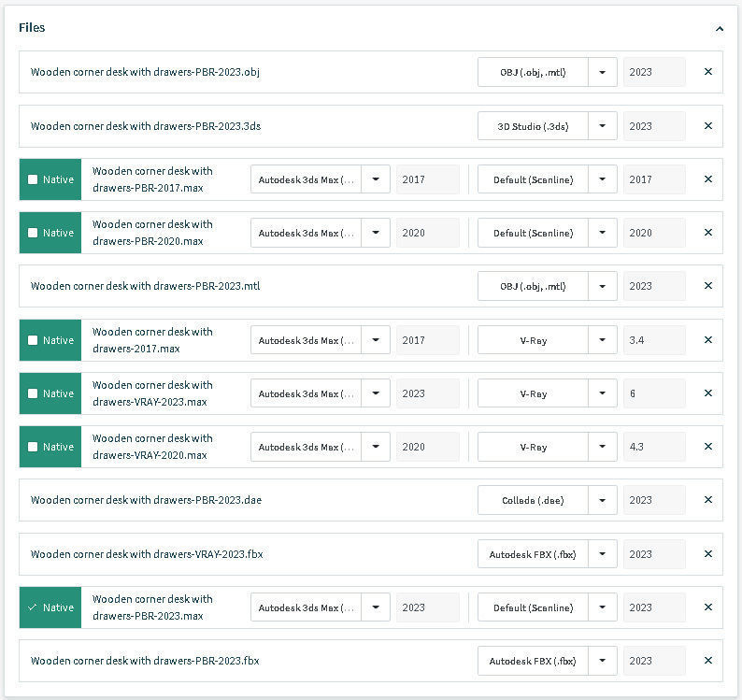Click the Files section heading
Screen dimensions: 742x700
pos(32,28)
